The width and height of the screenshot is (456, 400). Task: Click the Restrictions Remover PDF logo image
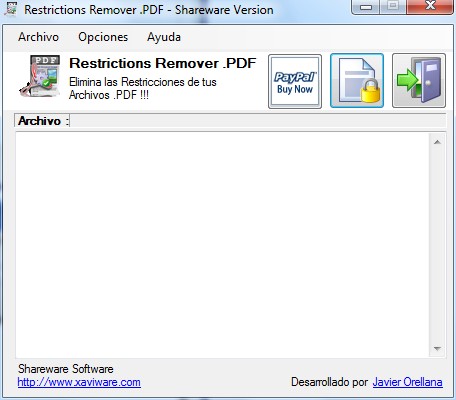(40, 76)
